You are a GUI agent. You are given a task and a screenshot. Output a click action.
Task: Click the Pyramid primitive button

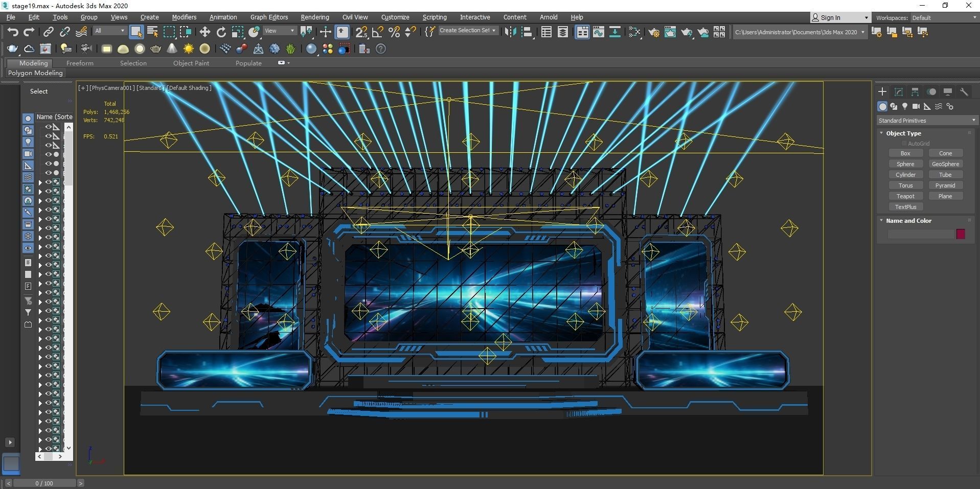(945, 185)
